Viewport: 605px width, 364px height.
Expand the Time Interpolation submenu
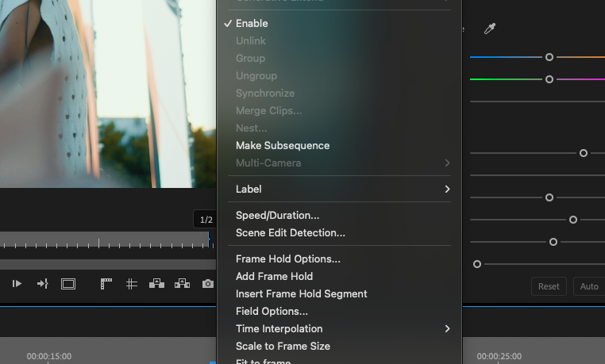341,329
